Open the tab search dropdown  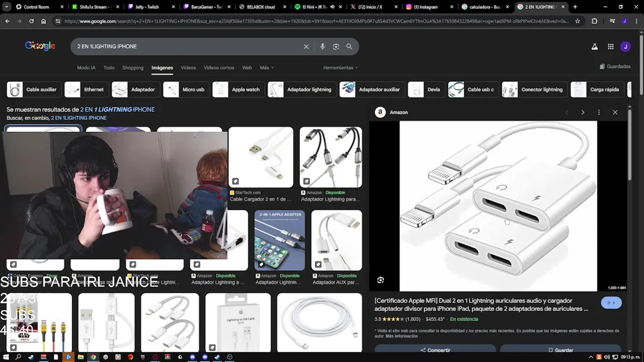pyautogui.click(x=6, y=7)
